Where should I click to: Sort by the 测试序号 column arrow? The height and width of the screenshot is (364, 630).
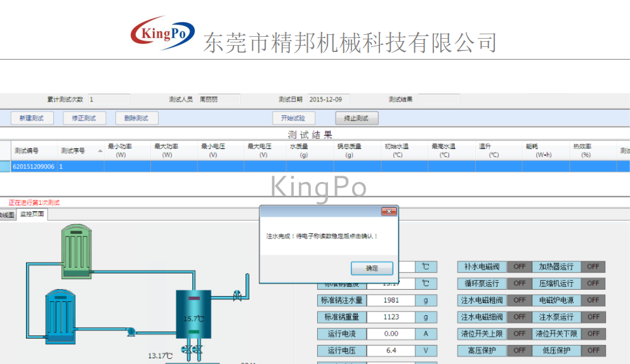coord(100,151)
